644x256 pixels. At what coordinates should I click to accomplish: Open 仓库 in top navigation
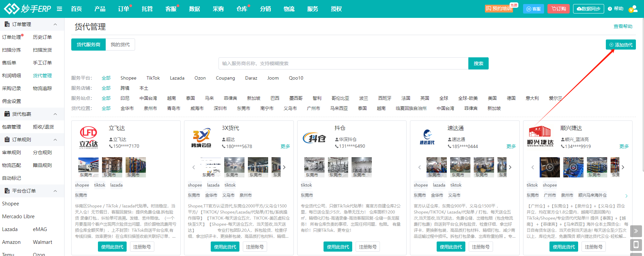tap(242, 9)
